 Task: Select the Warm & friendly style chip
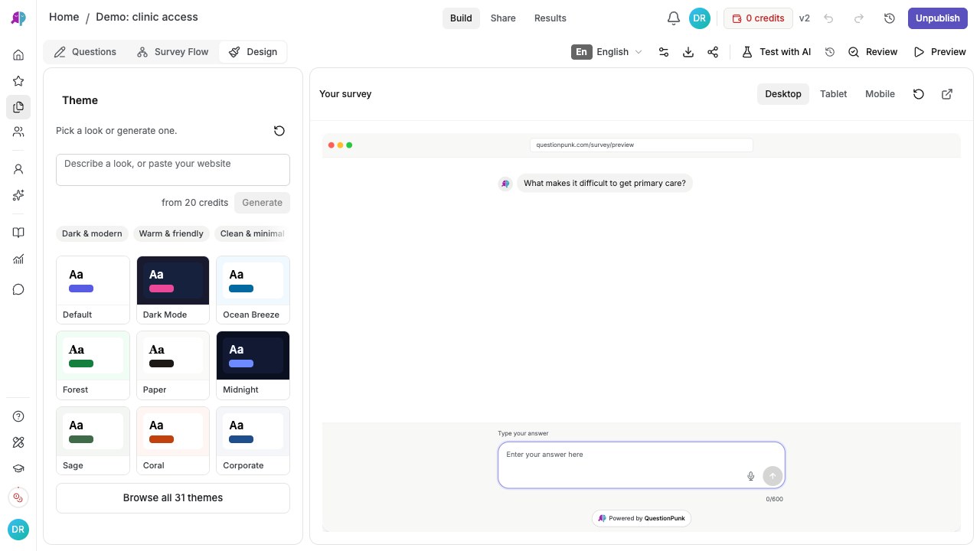click(171, 234)
